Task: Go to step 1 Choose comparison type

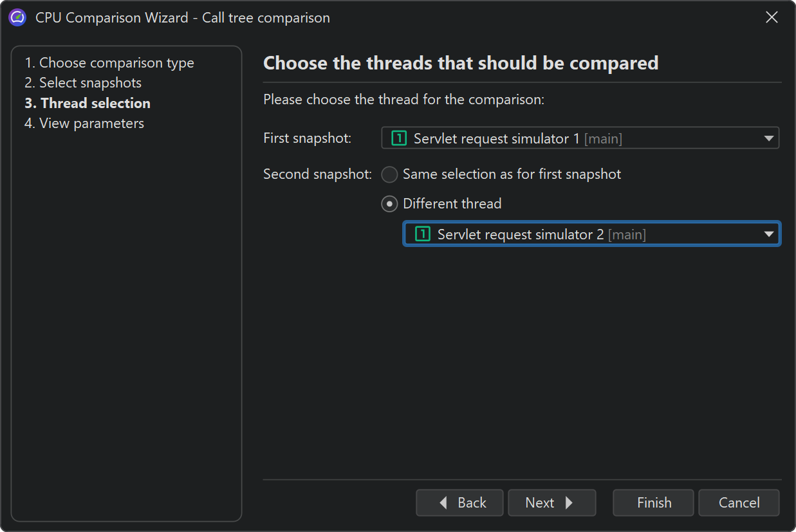Action: (109, 63)
